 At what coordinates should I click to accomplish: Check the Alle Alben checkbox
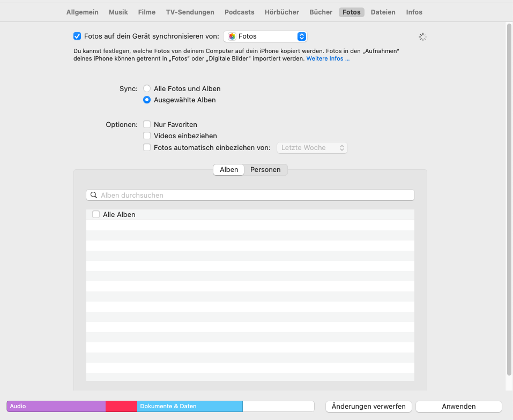pos(96,214)
